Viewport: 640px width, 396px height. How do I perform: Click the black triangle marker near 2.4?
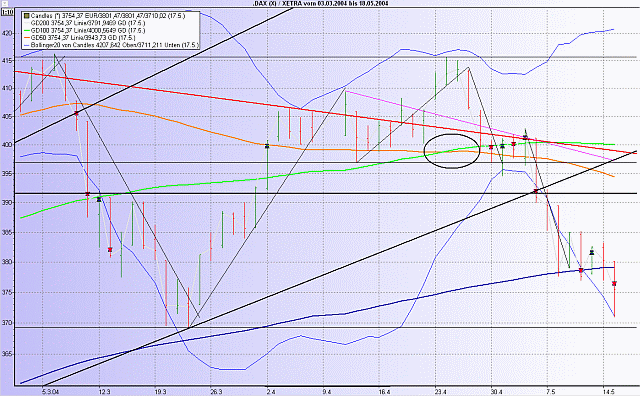[x=267, y=146]
